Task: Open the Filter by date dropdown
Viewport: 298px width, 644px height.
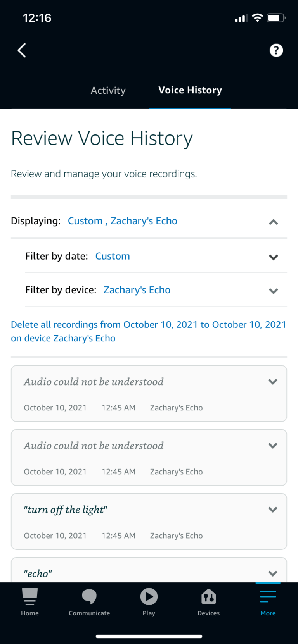Action: [x=273, y=257]
